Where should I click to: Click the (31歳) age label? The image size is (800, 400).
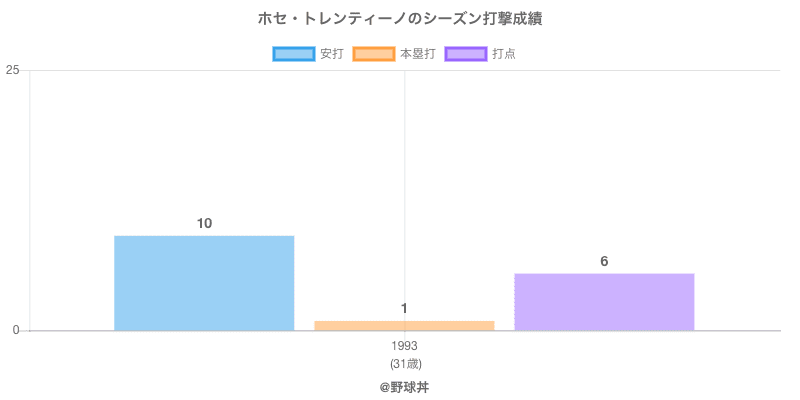click(404, 363)
